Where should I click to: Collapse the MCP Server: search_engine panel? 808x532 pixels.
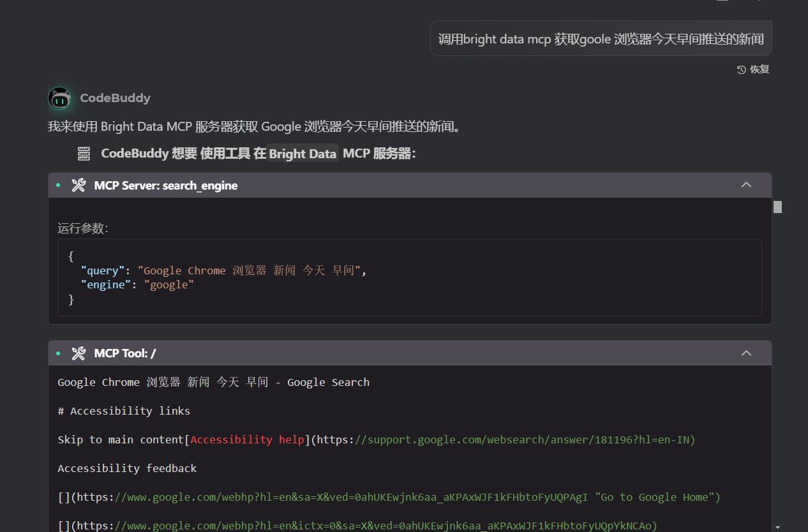[746, 184]
